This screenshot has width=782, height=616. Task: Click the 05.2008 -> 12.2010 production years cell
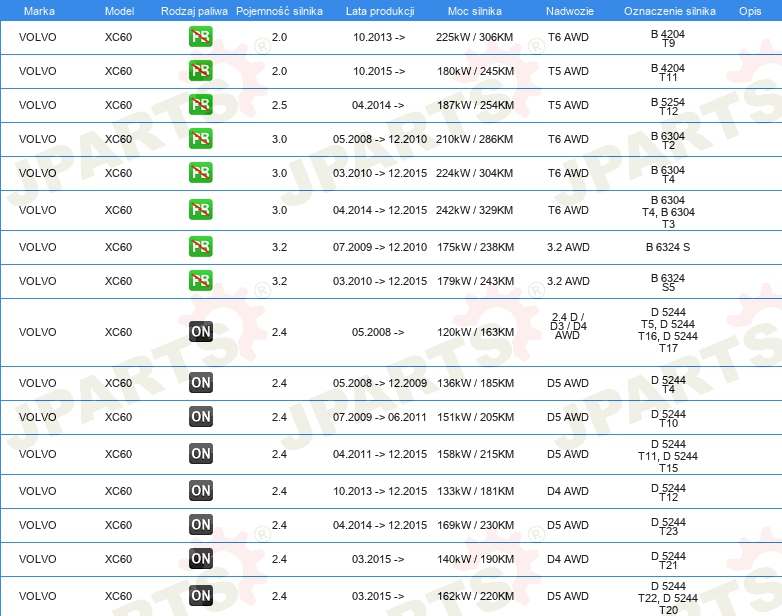click(380, 139)
